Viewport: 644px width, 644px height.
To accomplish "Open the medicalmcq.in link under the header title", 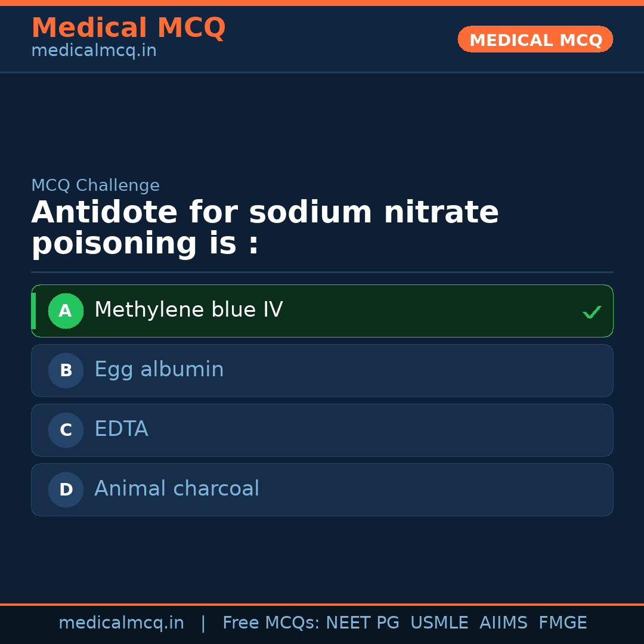I will coord(94,51).
